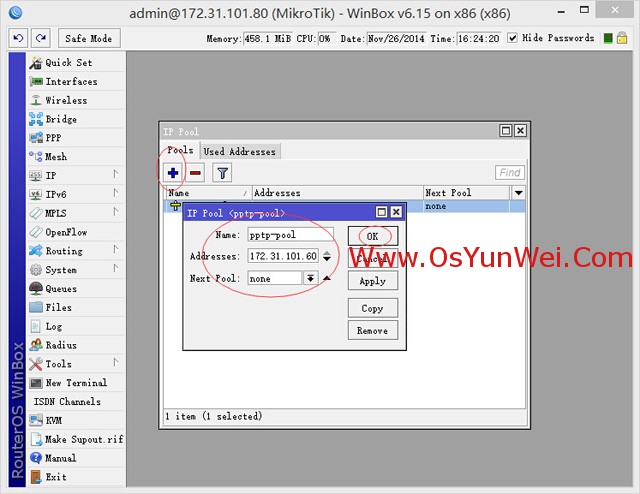Screen dimensions: 640x494
Task: Open Files menu item
Action: [76, 307]
